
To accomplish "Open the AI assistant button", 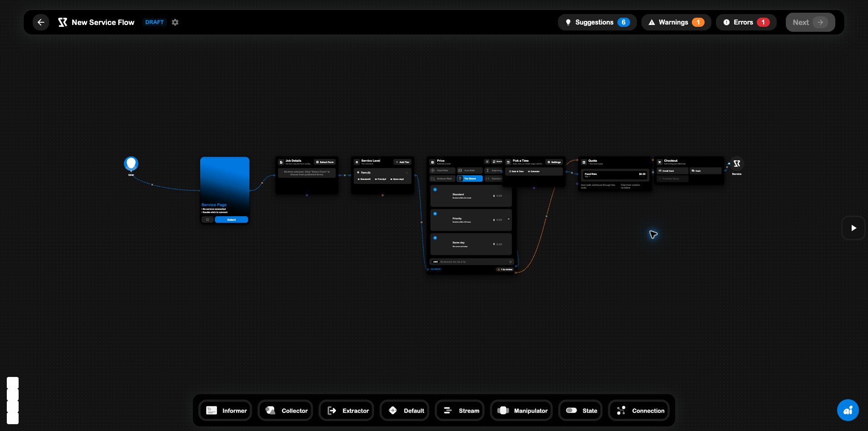I will tap(848, 410).
